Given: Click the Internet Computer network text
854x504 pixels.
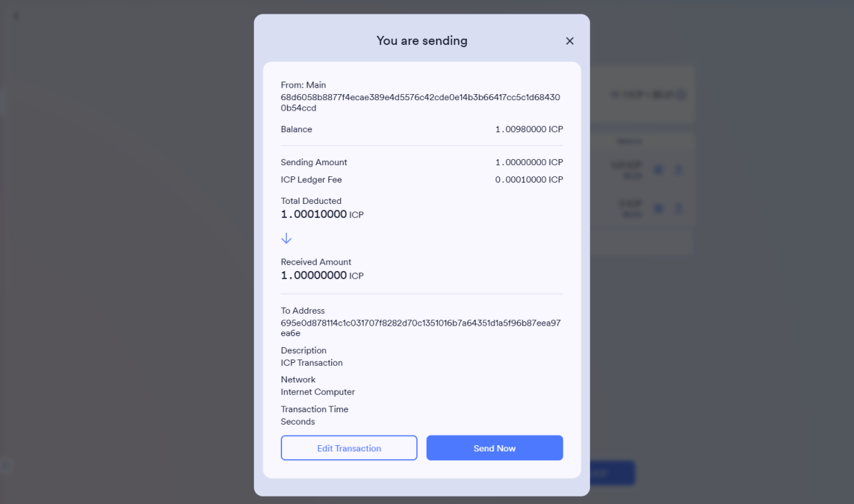Looking at the screenshot, I should click(317, 392).
